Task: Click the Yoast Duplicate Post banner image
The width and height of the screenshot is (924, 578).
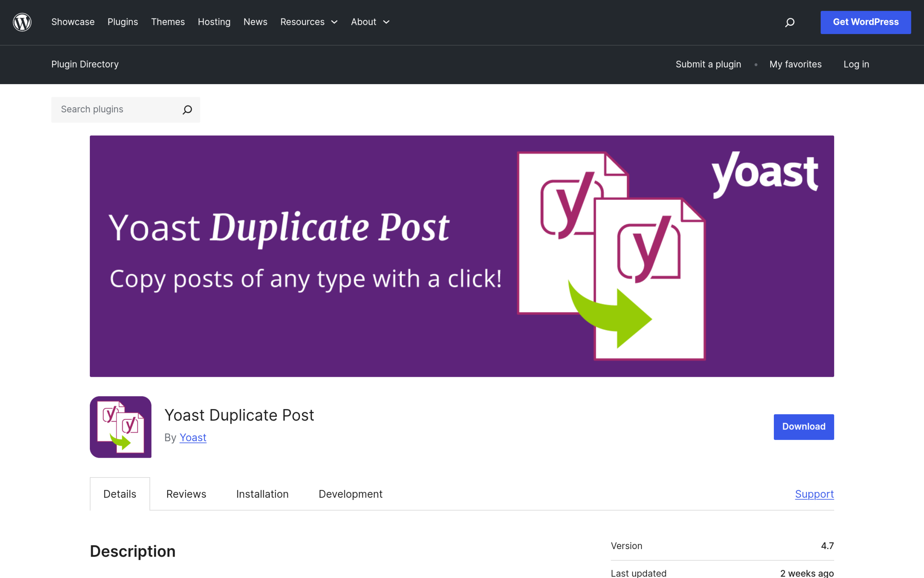Action: pyautogui.click(x=462, y=256)
